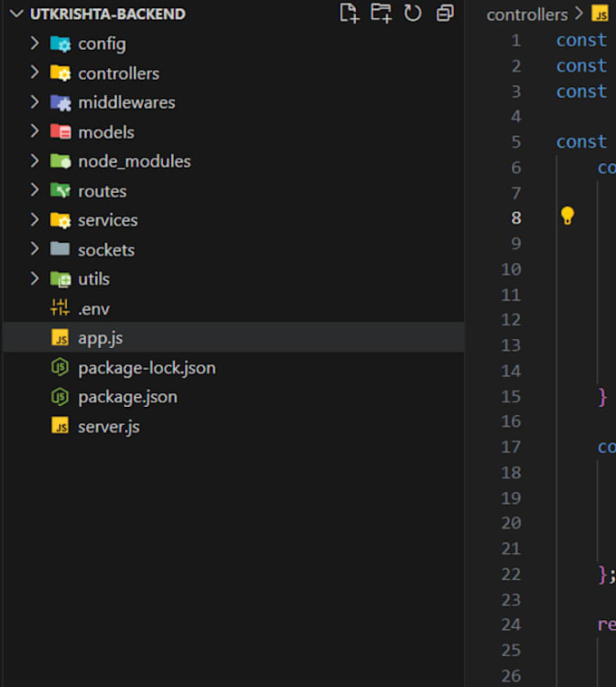Click line number 15 in the gutter
This screenshot has width=616, height=687.
[511, 396]
